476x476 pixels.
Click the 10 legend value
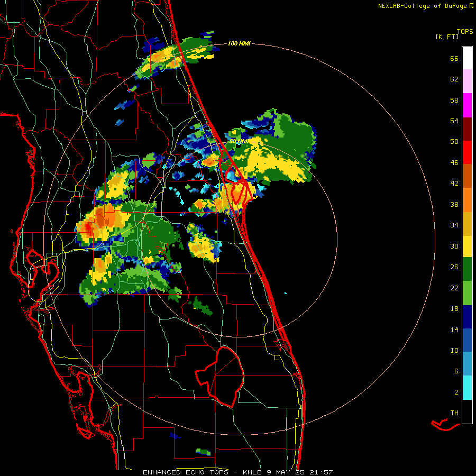pyautogui.click(x=454, y=351)
